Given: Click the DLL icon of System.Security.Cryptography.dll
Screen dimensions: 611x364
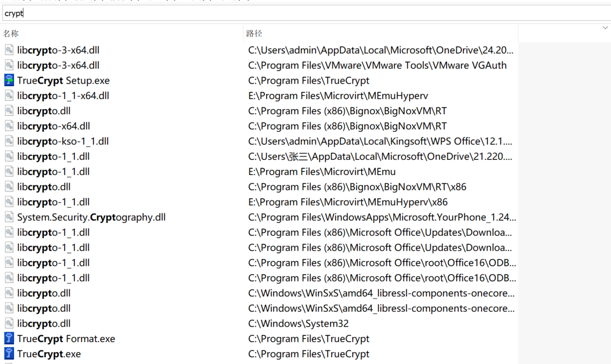Looking at the screenshot, I should [9, 217].
